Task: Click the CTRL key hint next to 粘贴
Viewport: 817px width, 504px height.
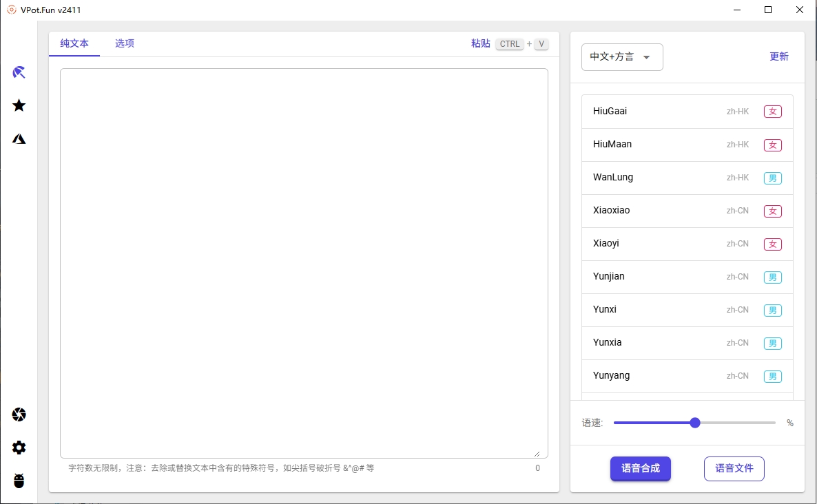Action: pyautogui.click(x=510, y=43)
